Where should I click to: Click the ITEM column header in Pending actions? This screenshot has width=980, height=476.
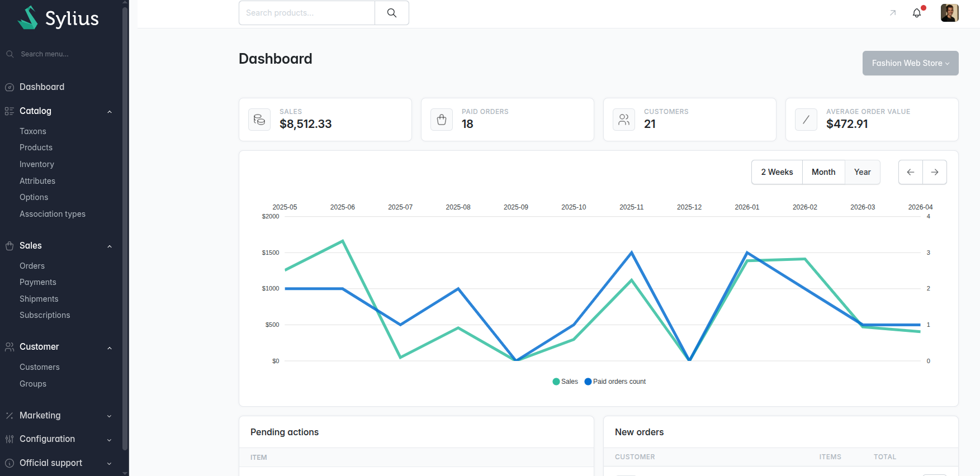[259, 458]
